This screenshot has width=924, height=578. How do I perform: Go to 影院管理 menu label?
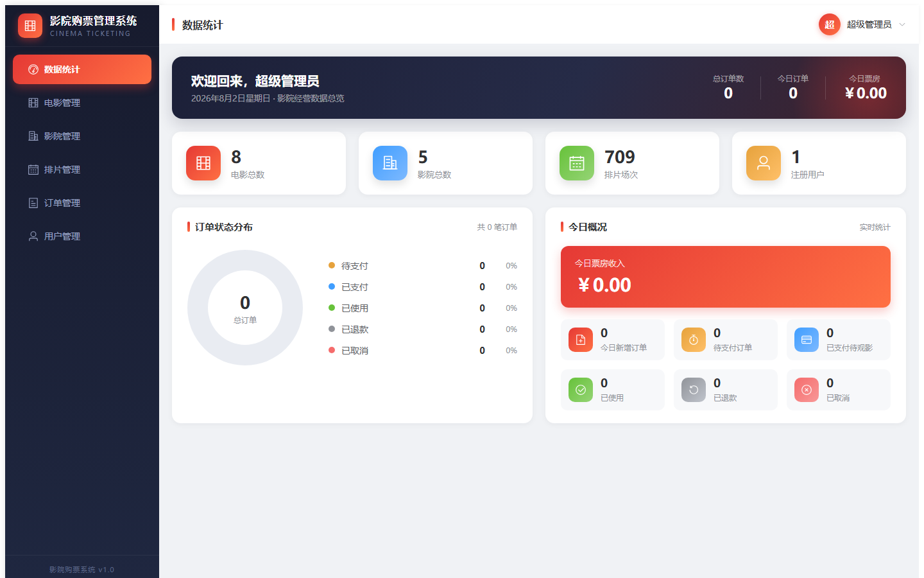[x=62, y=136]
